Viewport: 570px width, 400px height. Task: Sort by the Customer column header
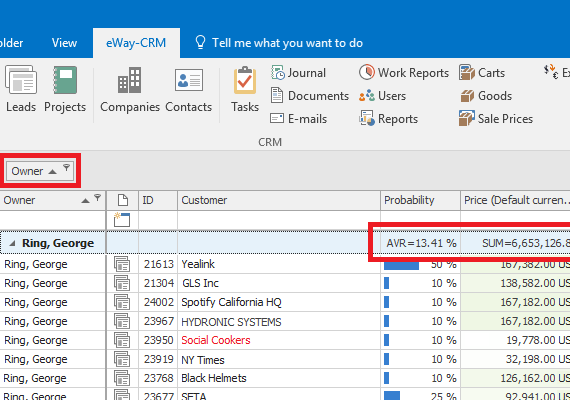279,200
